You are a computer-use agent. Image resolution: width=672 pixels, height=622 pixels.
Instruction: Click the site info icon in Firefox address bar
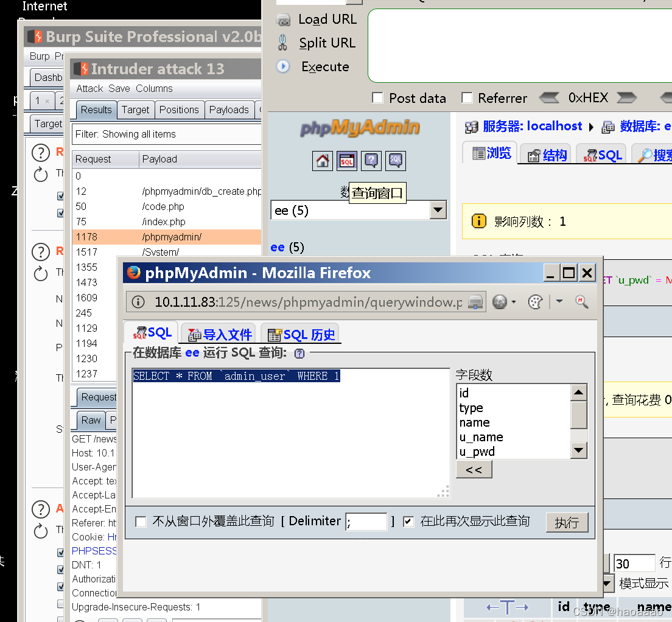coord(138,302)
